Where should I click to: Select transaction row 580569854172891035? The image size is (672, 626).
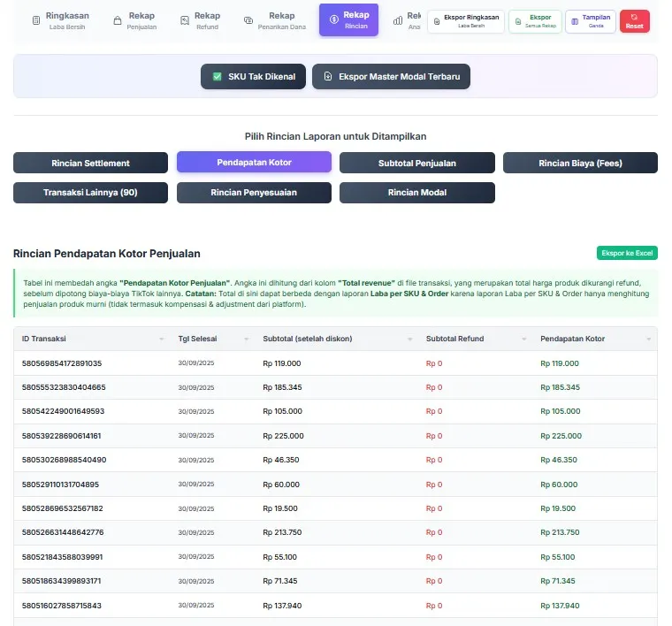(62, 363)
